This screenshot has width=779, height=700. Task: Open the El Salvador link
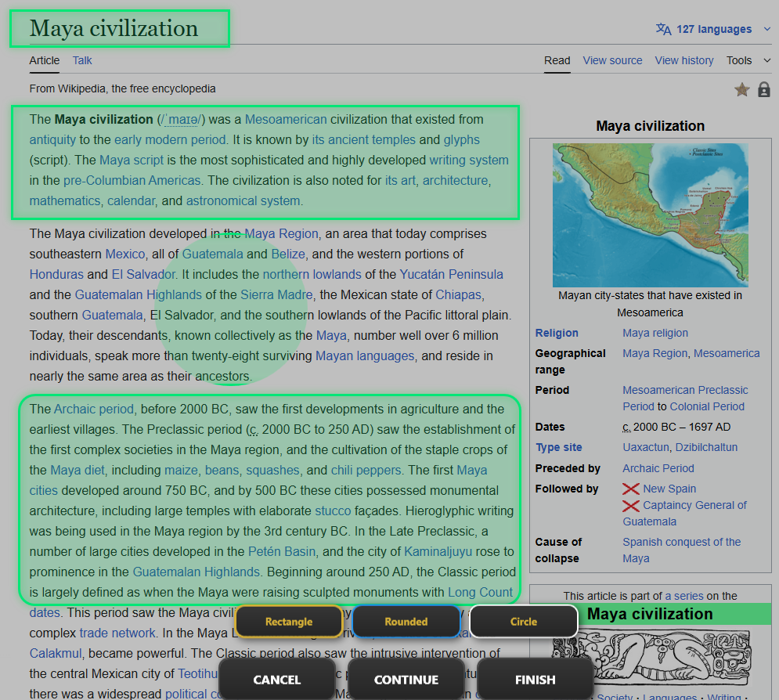[x=143, y=275]
